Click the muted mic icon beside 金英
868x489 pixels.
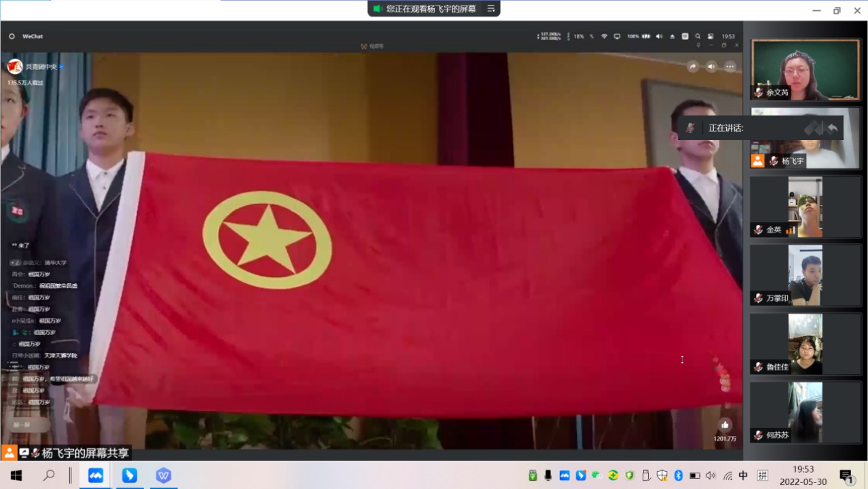point(759,230)
